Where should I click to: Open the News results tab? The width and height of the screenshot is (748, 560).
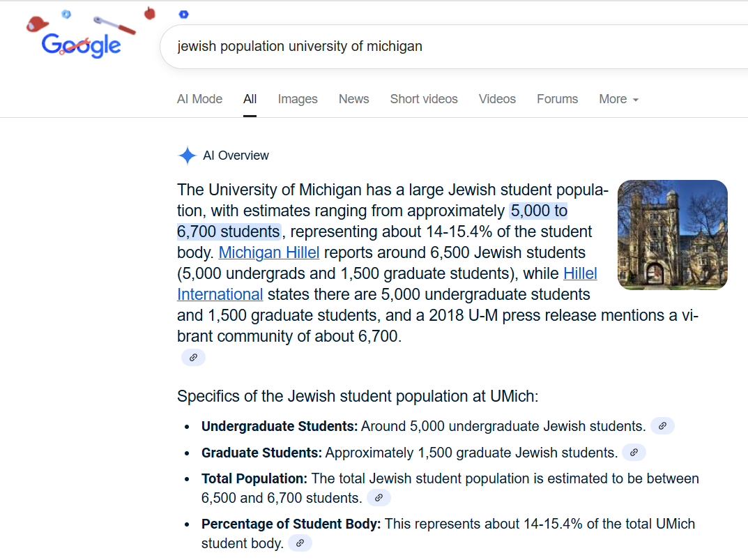pos(354,99)
